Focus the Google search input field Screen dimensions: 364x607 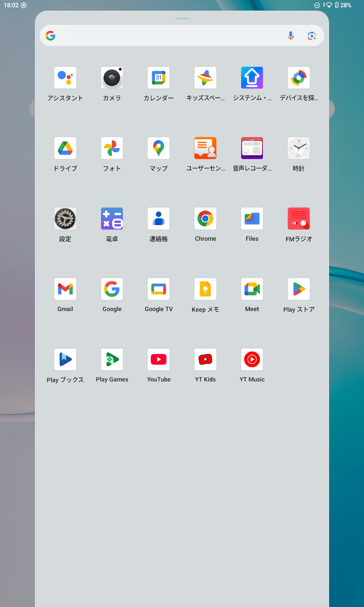tap(182, 35)
